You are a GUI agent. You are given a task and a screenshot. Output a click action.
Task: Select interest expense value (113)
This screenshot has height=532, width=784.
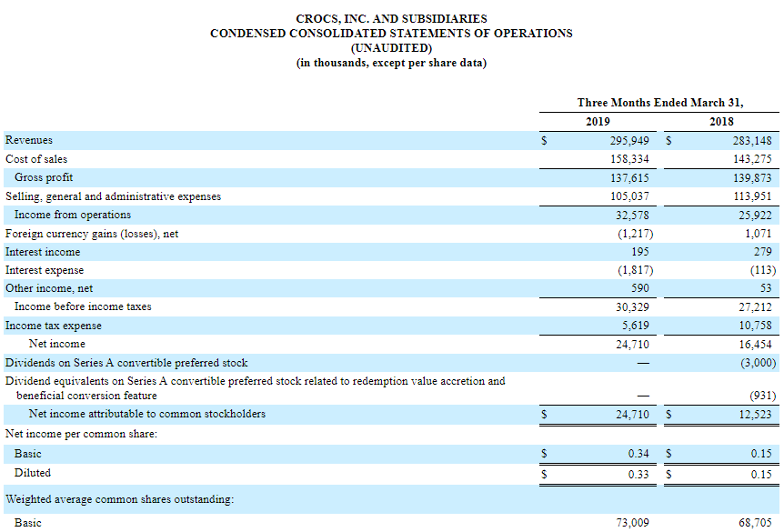(x=762, y=270)
